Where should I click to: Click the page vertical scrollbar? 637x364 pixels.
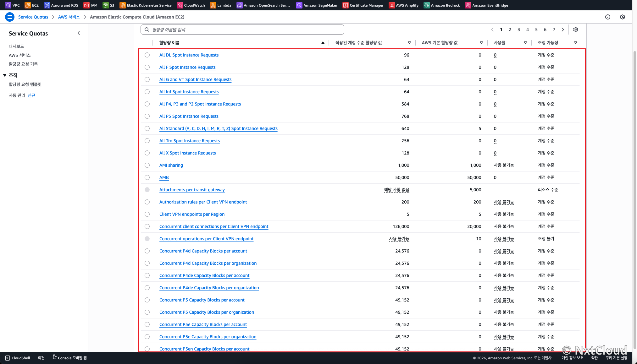[634, 200]
